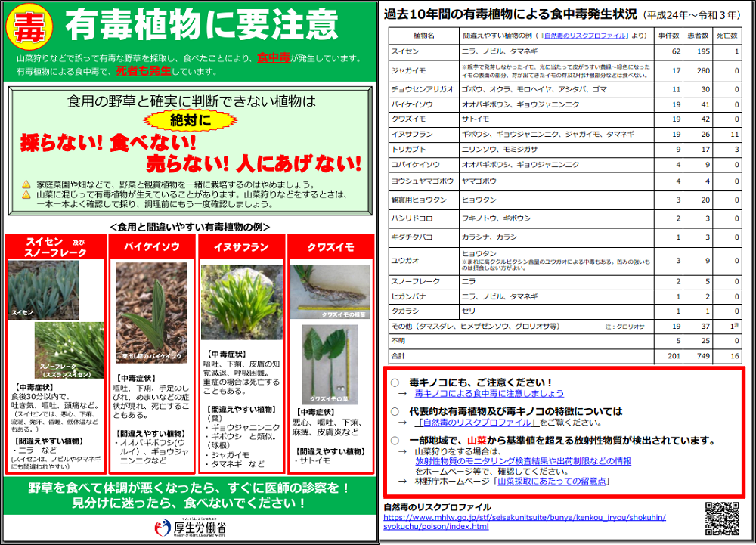Image resolution: width=756 pixels, height=545 pixels.
Task: Click the クワズイモ red column header
Action: point(330,247)
